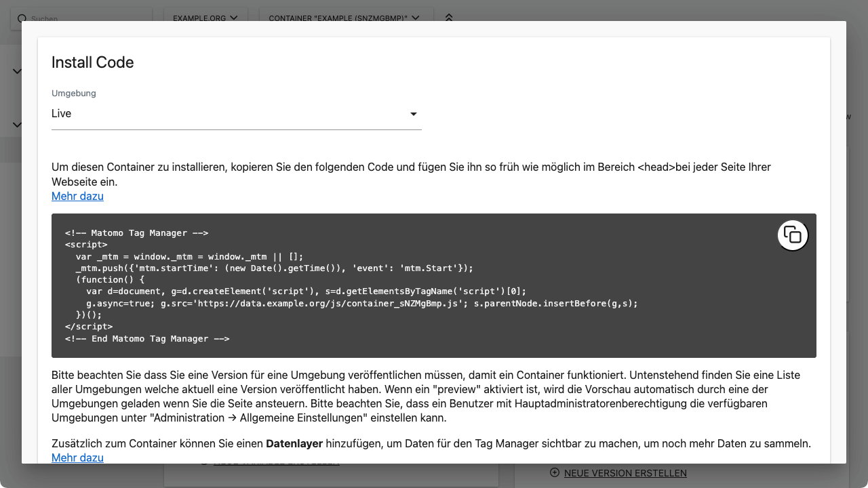This screenshot has height=488, width=868.
Task: Collapse the header with the double chevron icon
Action: [448, 18]
